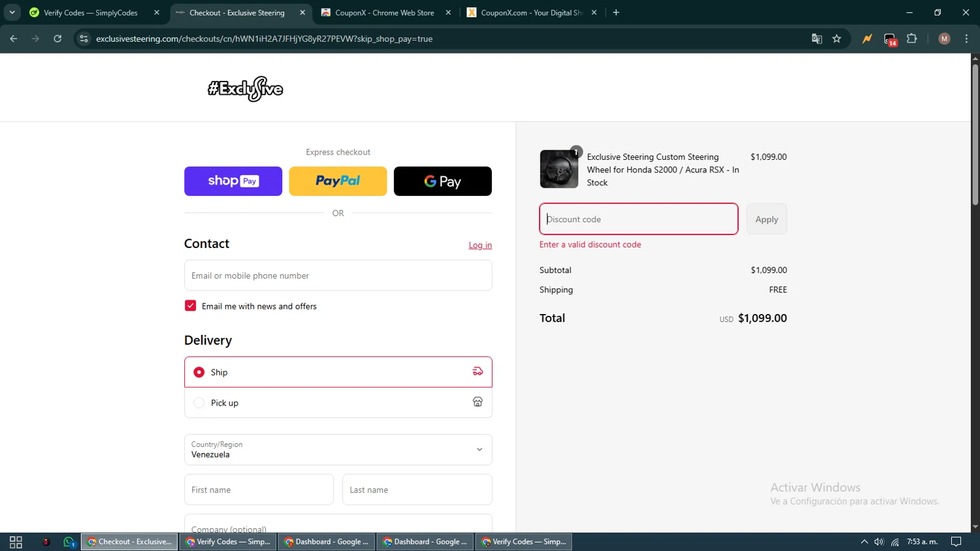Open the taskbar clock showing 7:53 a. m.

tap(922, 542)
